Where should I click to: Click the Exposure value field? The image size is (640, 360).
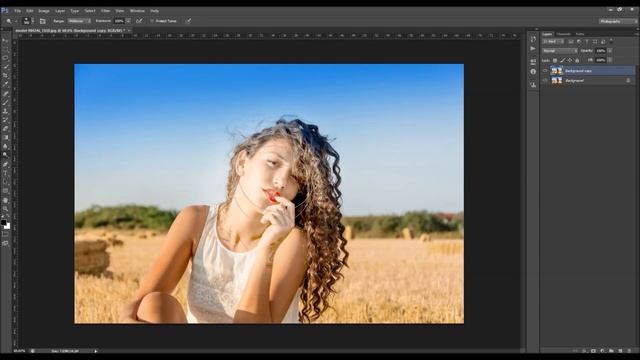point(119,21)
